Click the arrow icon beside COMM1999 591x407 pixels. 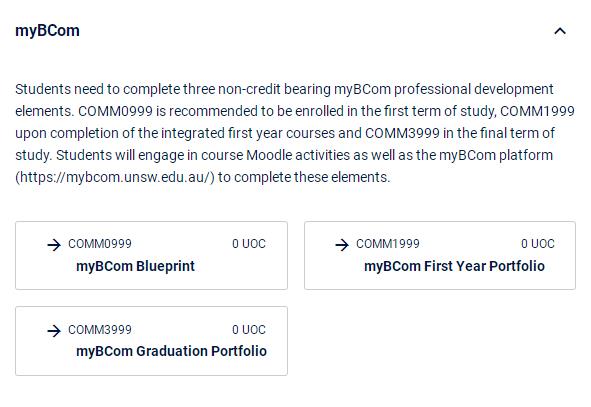tap(342, 245)
